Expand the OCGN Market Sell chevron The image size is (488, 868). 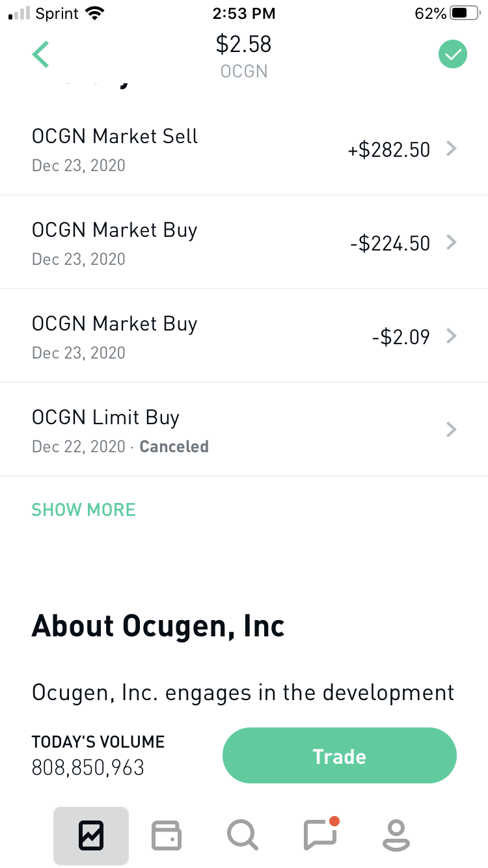point(452,149)
